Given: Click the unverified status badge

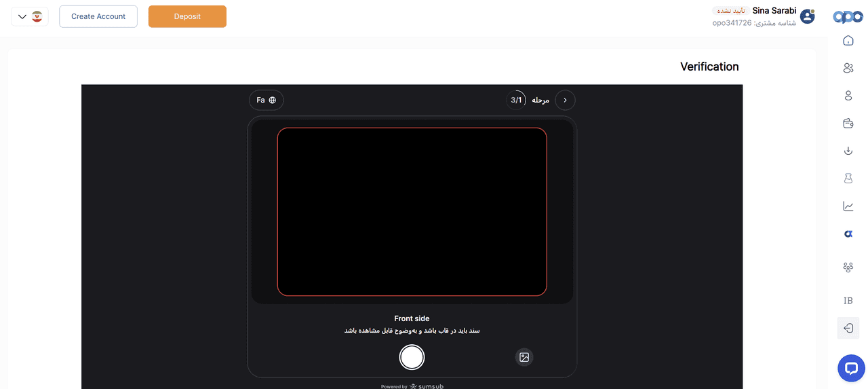Looking at the screenshot, I should point(730,11).
